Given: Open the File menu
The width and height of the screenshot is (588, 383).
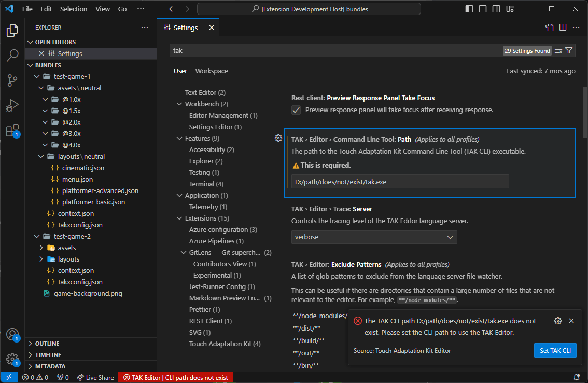Looking at the screenshot, I should tap(27, 9).
